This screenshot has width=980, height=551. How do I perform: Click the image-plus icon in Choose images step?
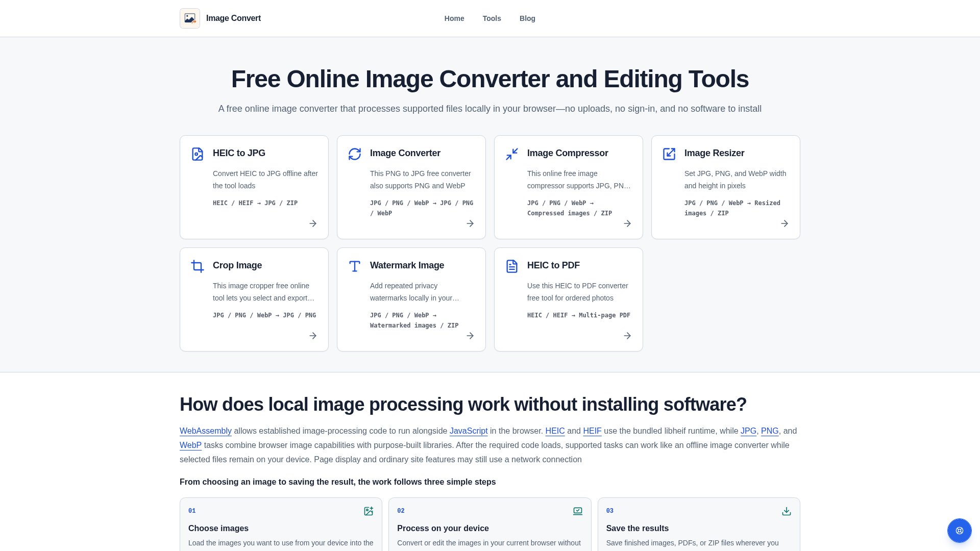click(x=369, y=511)
